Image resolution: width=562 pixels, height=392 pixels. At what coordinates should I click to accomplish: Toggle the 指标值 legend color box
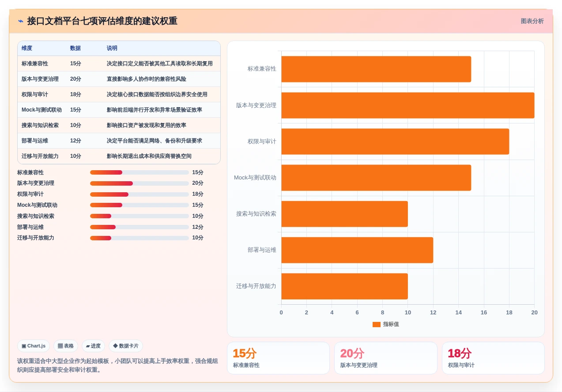(x=377, y=325)
